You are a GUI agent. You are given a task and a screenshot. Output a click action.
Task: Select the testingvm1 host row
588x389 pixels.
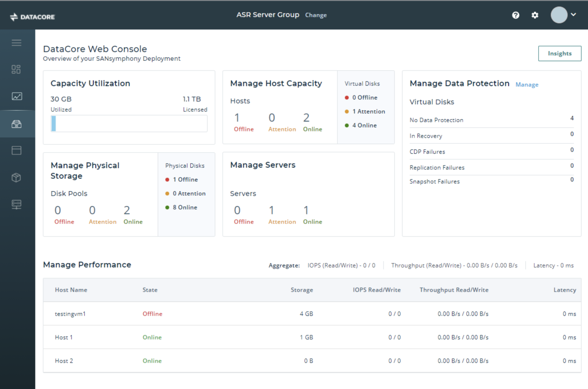312,314
